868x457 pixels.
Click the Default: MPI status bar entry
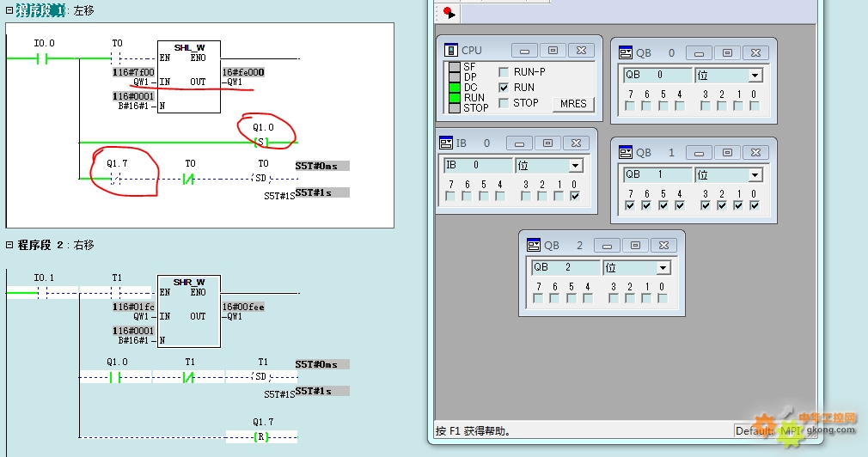(x=768, y=430)
